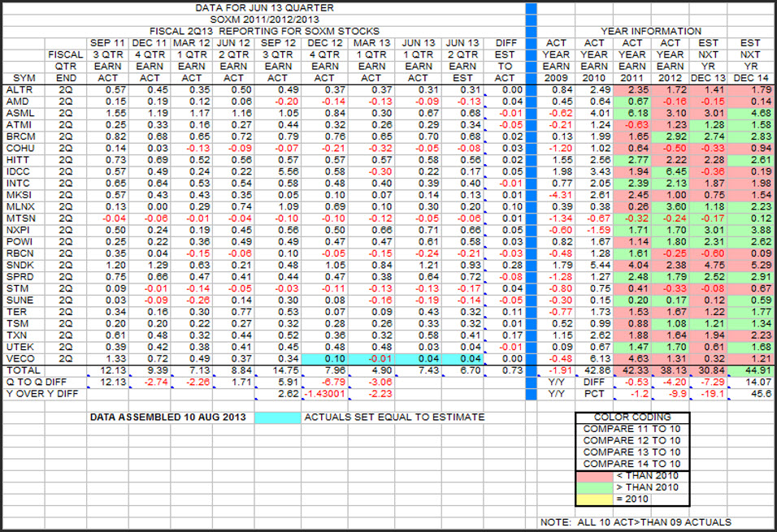Select the HITT symbol cell
This screenshot has width=777, height=532.
pos(24,160)
